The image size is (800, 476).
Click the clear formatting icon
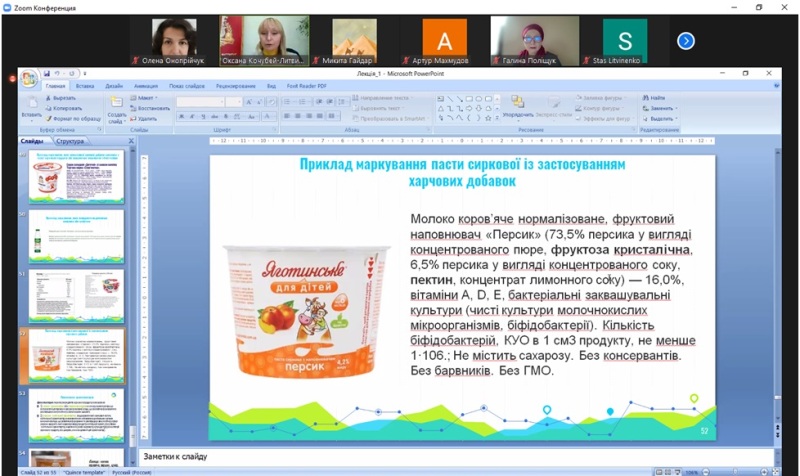pyautogui.click(x=272, y=102)
